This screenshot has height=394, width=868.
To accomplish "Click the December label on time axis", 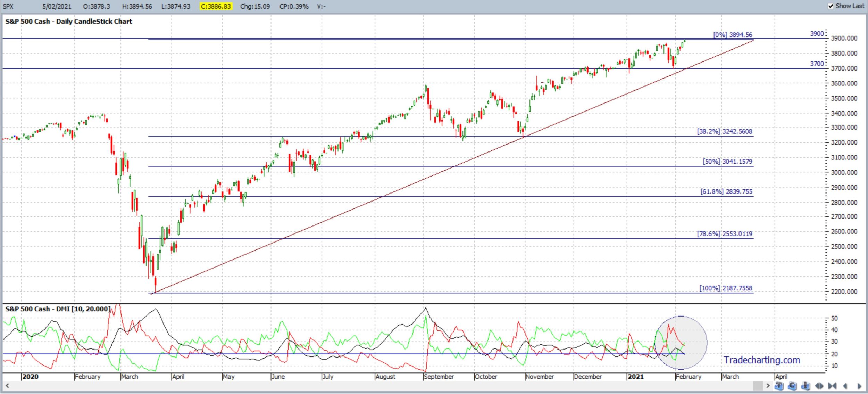I will point(587,377).
